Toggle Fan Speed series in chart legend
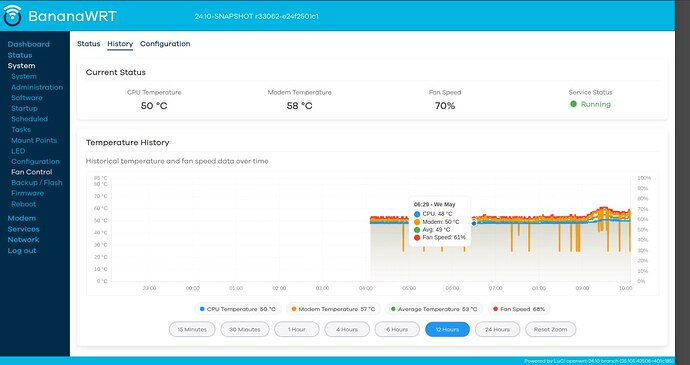Screen dimensions: 690x365 tap(519, 309)
